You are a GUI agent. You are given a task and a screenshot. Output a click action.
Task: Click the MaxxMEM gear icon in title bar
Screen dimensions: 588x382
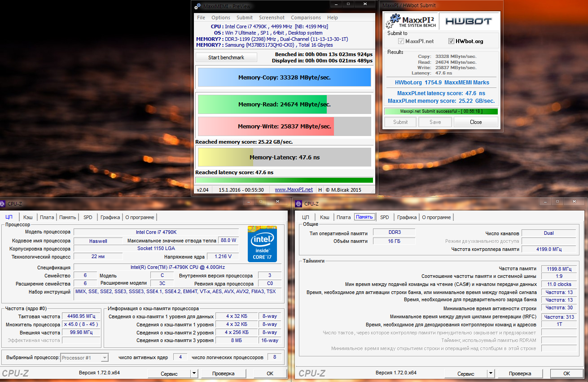[198, 6]
